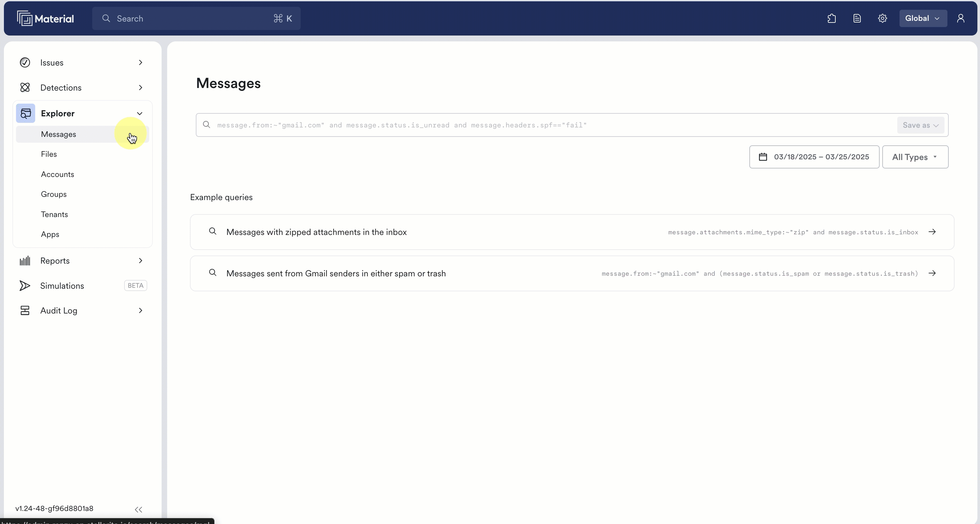Open the All Types filter dropdown
This screenshot has width=980, height=524.
click(915, 157)
